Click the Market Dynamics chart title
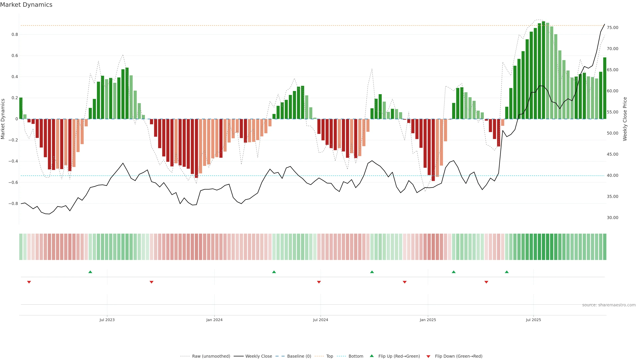 coord(26,5)
